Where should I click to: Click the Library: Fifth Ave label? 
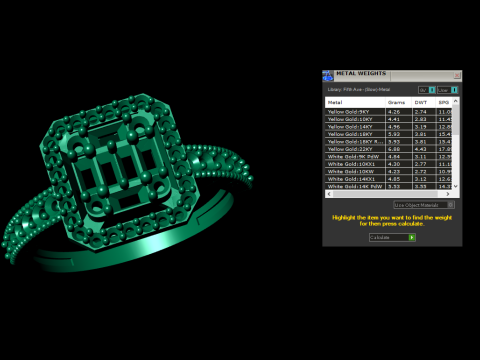[359, 89]
